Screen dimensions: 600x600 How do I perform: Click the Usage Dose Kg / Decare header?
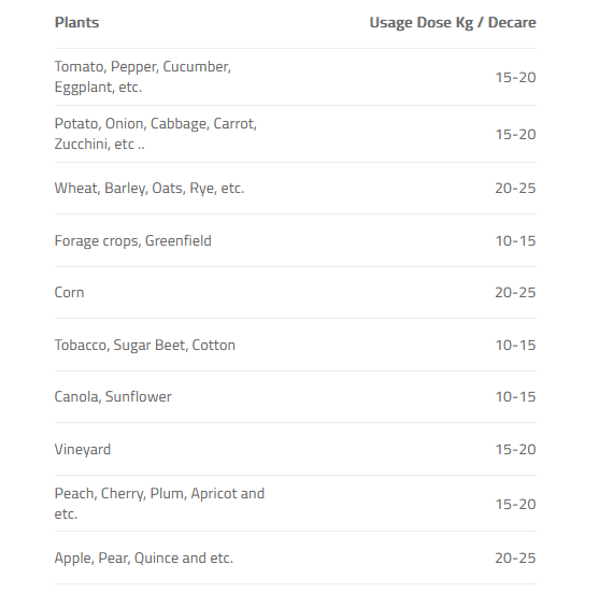pos(453,23)
